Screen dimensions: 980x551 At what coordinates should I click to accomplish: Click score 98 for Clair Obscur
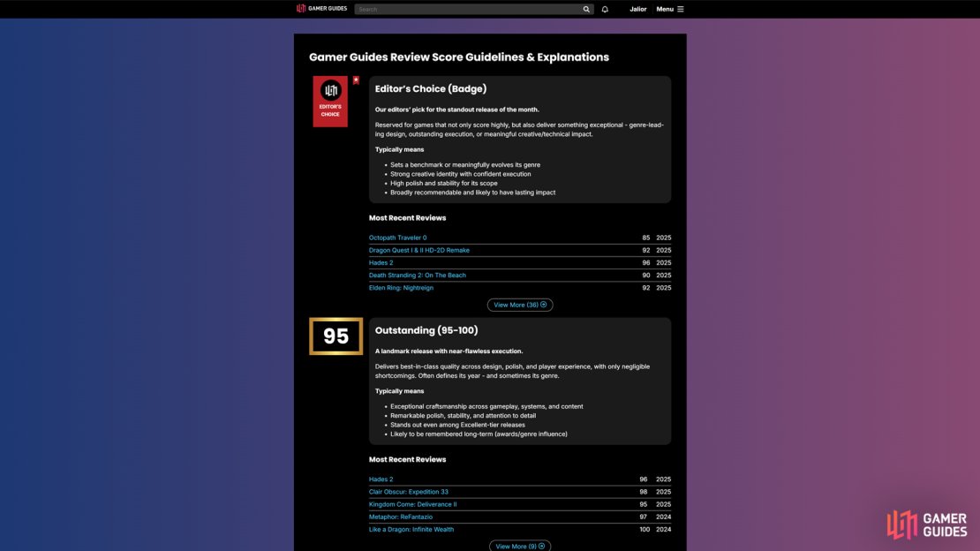coord(643,492)
